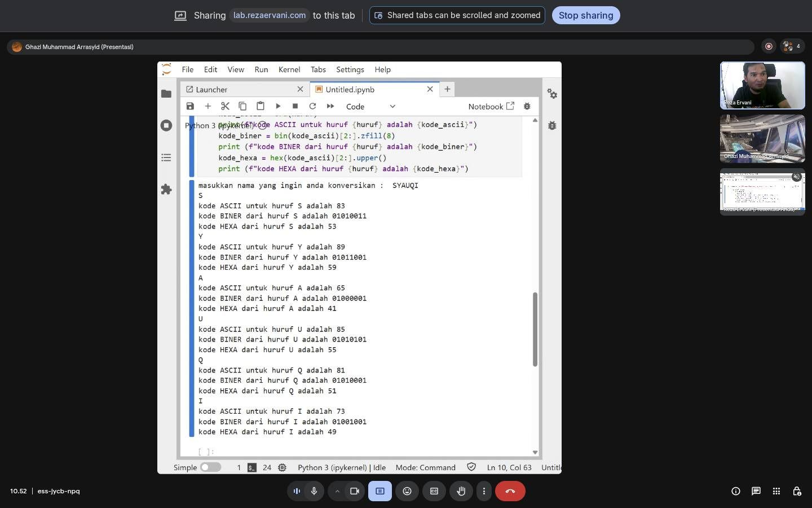Enable the debugger bug icon in toolbar
The image size is (812, 508).
click(527, 106)
